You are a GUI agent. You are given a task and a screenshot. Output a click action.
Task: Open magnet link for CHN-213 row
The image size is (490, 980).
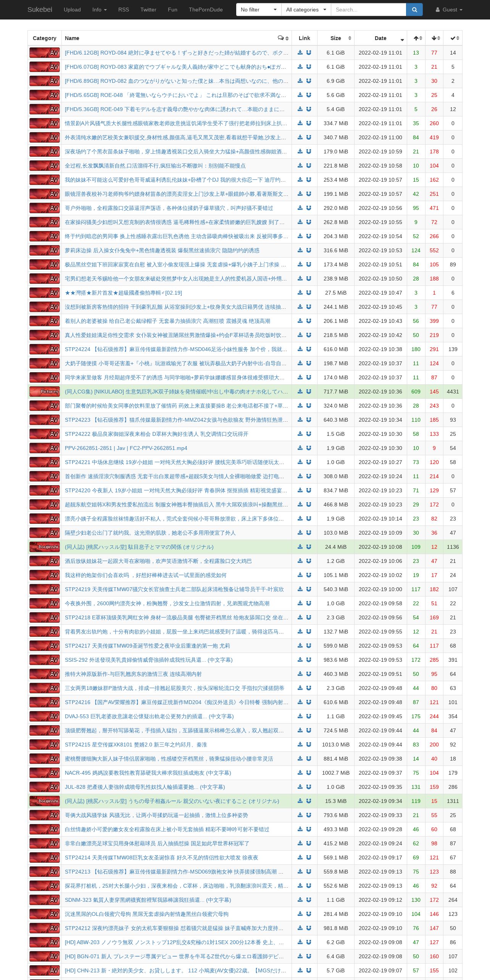click(x=309, y=970)
